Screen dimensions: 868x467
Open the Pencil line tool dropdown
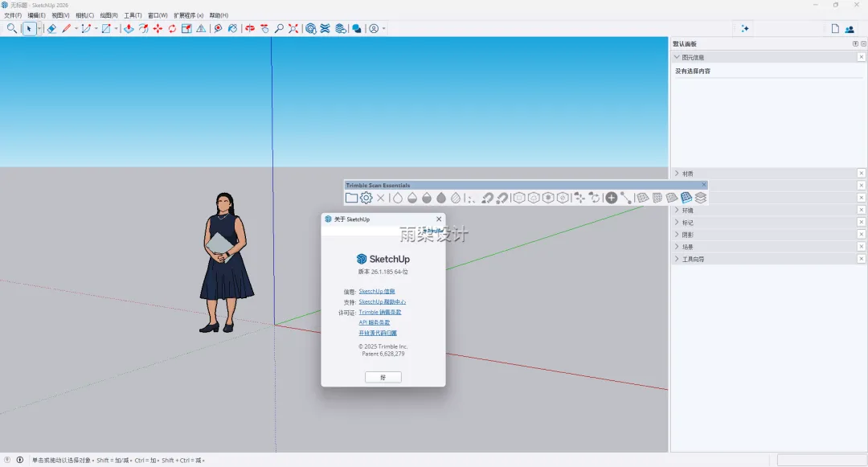76,28
